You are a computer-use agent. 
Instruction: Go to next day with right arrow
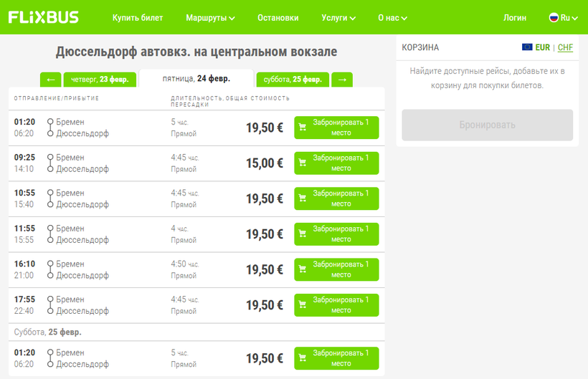coord(342,80)
